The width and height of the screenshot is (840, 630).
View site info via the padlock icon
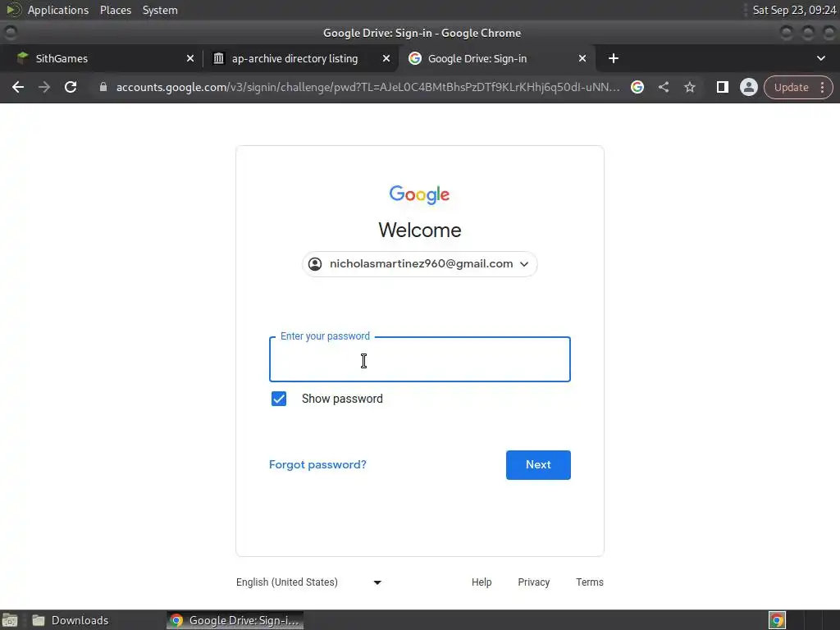tap(103, 87)
